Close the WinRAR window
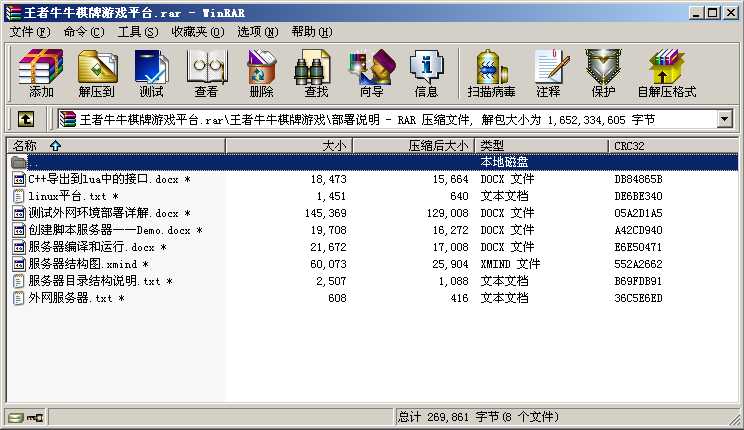Image resolution: width=744 pixels, height=430 pixels. (x=731, y=13)
